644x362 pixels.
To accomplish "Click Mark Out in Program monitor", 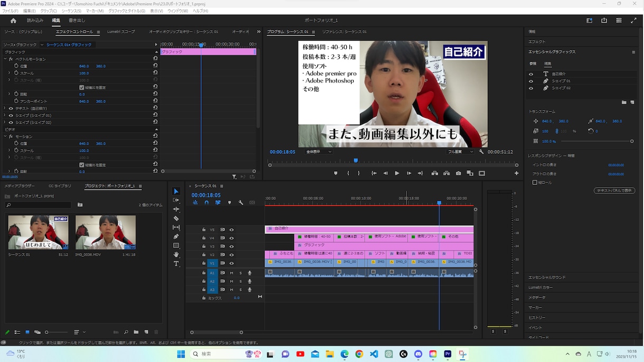I will point(359,173).
